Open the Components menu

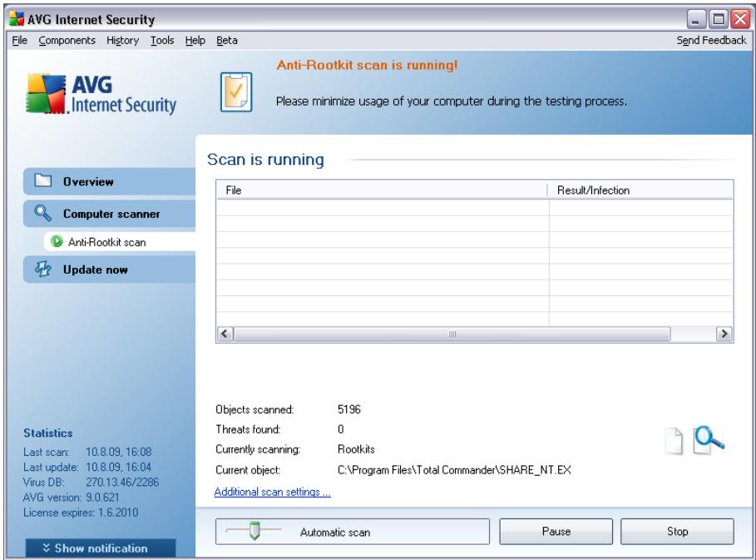(x=67, y=41)
